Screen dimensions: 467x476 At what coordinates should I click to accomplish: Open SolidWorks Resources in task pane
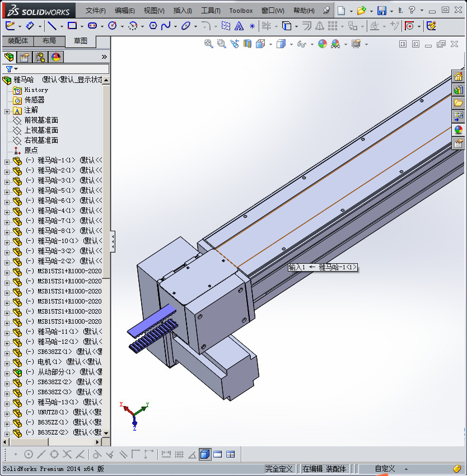click(458, 76)
